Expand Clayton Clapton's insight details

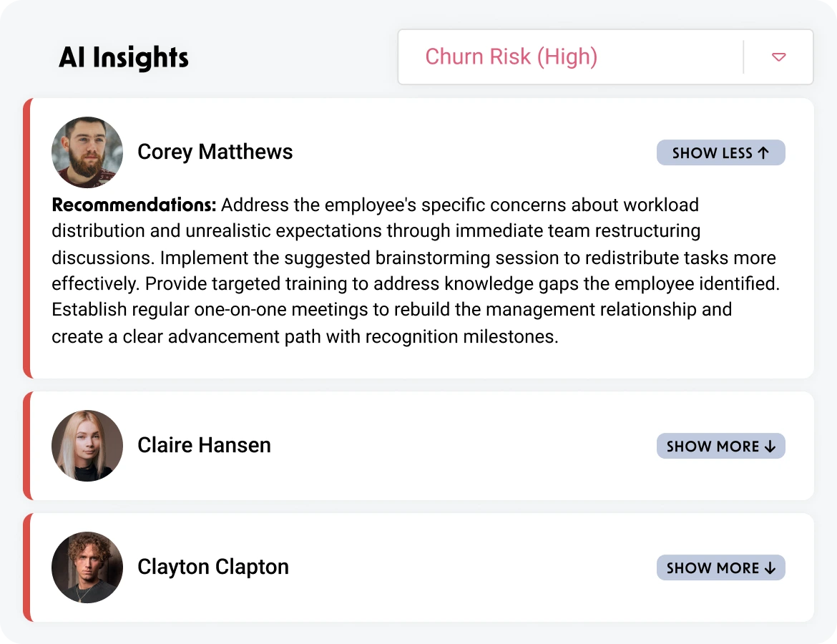pos(720,567)
